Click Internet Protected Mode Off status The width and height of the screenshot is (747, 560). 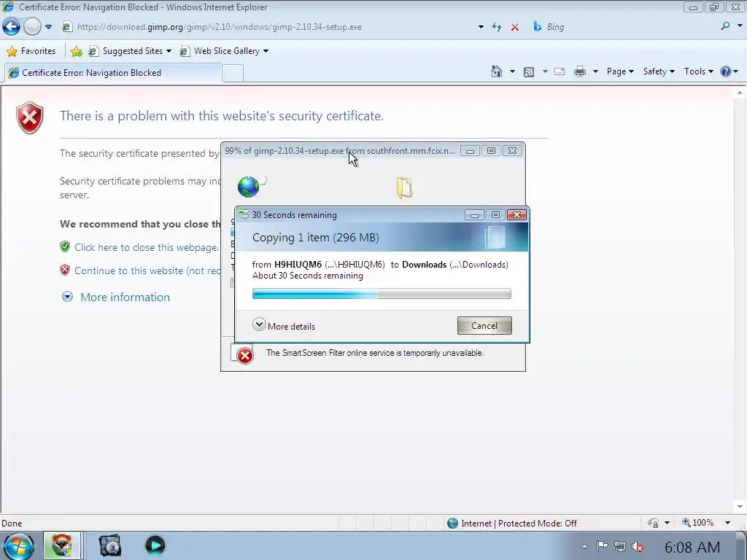pos(513,524)
